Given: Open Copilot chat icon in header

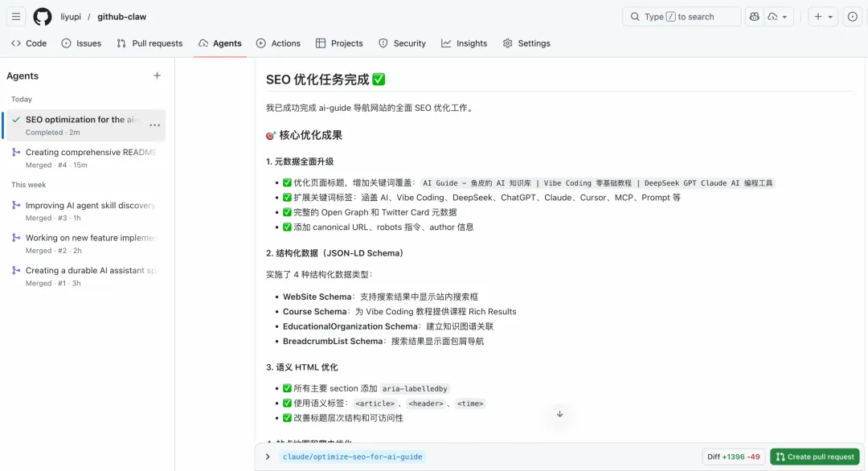Looking at the screenshot, I should pos(754,17).
